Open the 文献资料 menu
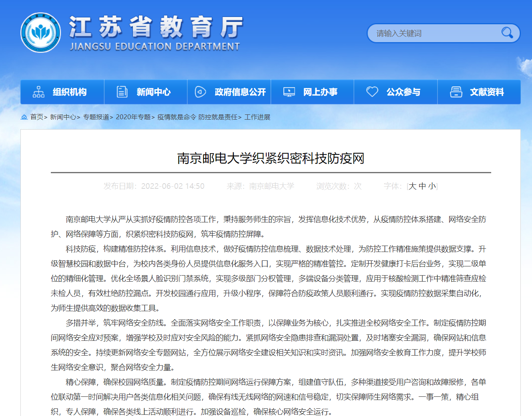Viewport: 532px width, 416px height. pyautogui.click(x=479, y=92)
